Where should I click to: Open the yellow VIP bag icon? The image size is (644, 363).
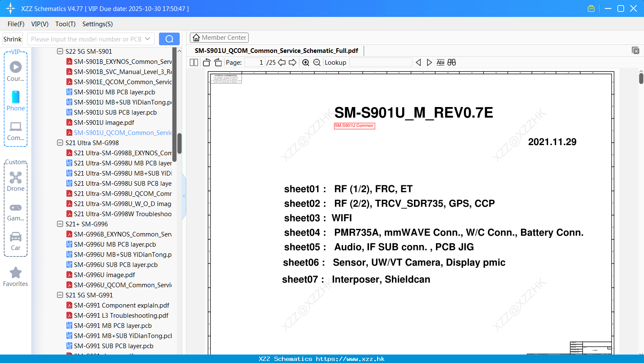click(x=591, y=8)
